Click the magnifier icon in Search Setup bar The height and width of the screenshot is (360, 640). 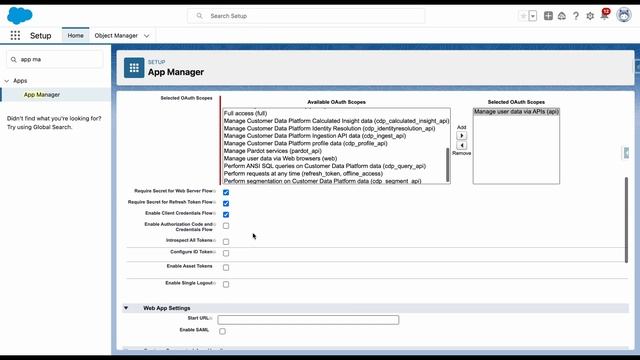199,16
